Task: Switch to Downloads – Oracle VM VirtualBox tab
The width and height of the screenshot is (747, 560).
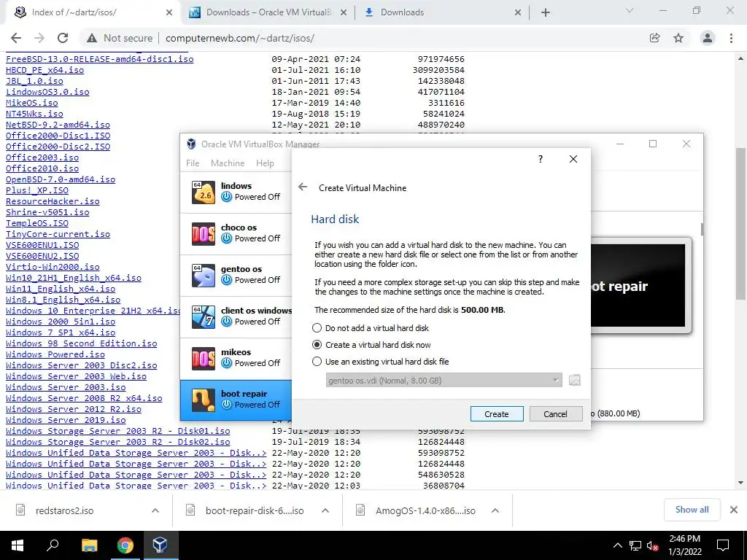Action: (x=268, y=12)
